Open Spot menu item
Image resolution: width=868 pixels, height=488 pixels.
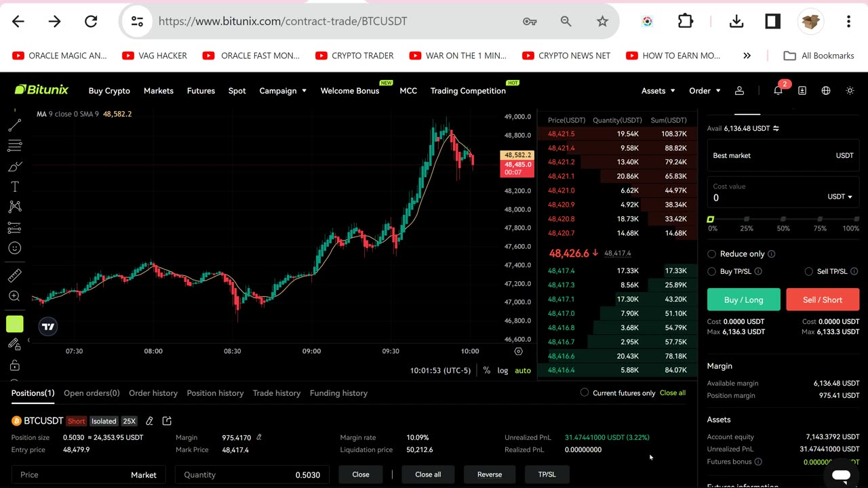click(x=237, y=90)
